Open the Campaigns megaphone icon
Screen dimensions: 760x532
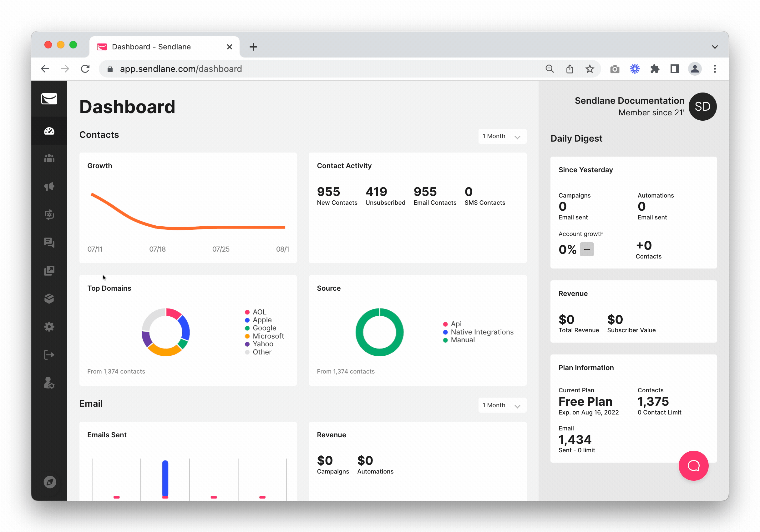tap(49, 187)
